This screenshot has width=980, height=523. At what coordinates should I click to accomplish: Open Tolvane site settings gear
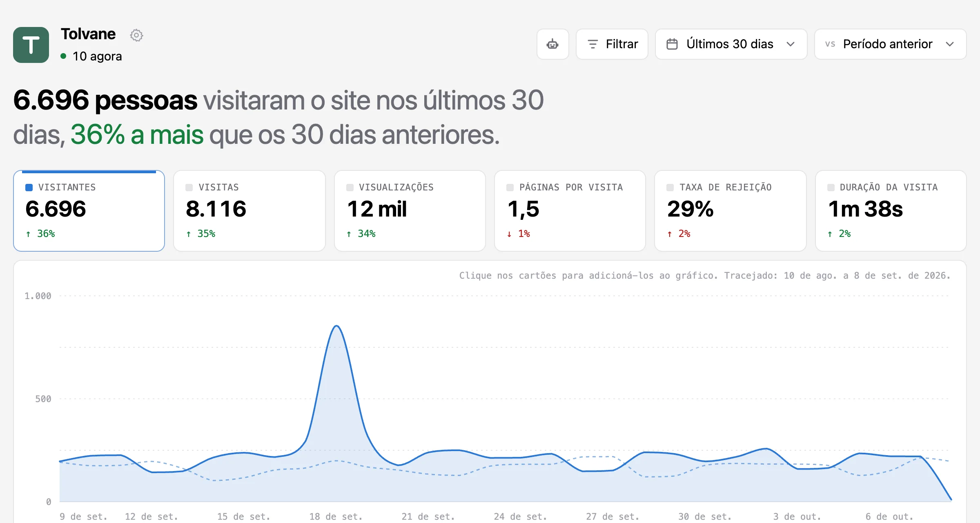[136, 35]
